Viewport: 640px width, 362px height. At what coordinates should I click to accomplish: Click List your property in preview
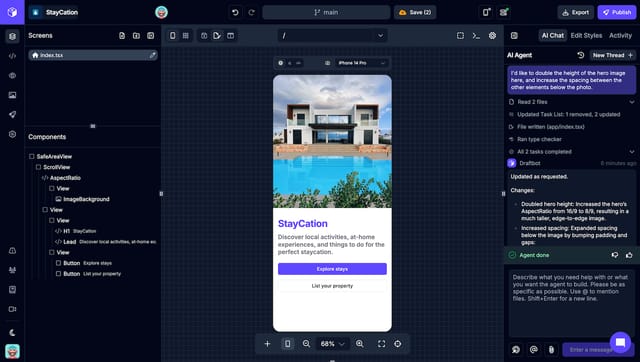click(332, 286)
